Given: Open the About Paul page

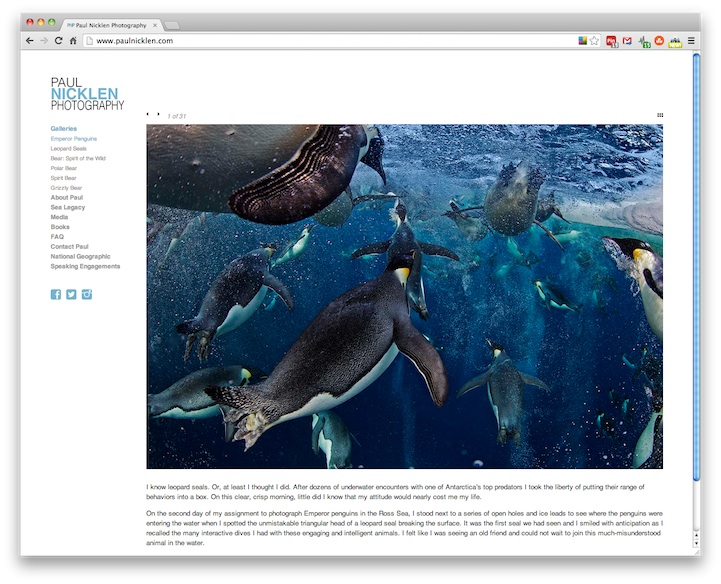Looking at the screenshot, I should 67,197.
